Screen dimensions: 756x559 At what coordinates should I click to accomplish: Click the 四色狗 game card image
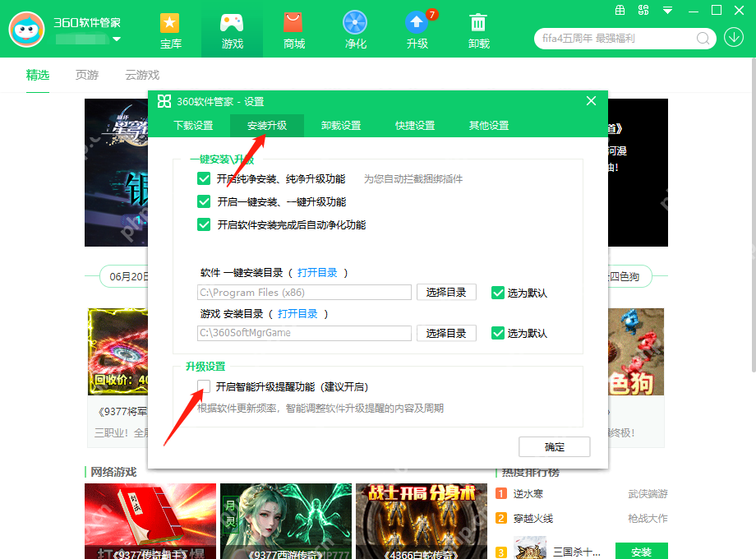636,352
